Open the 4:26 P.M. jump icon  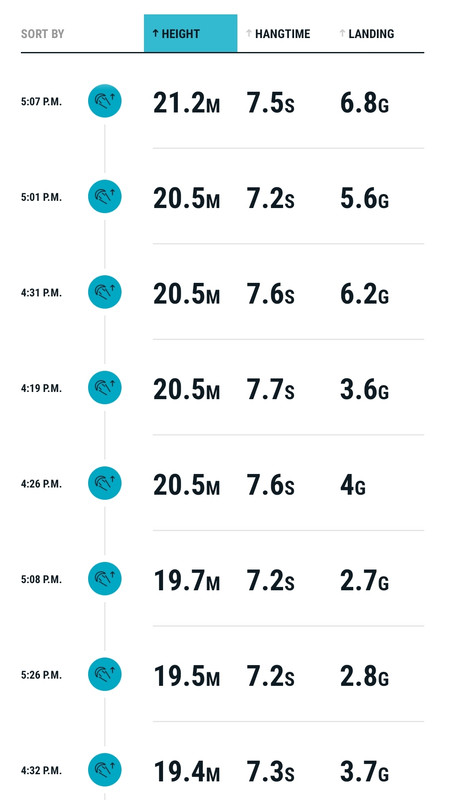point(105,483)
